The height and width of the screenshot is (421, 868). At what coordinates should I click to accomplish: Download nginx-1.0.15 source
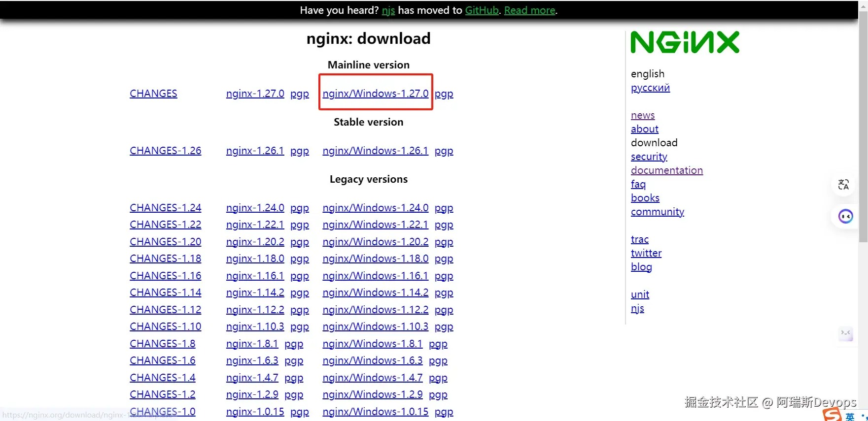(255, 412)
